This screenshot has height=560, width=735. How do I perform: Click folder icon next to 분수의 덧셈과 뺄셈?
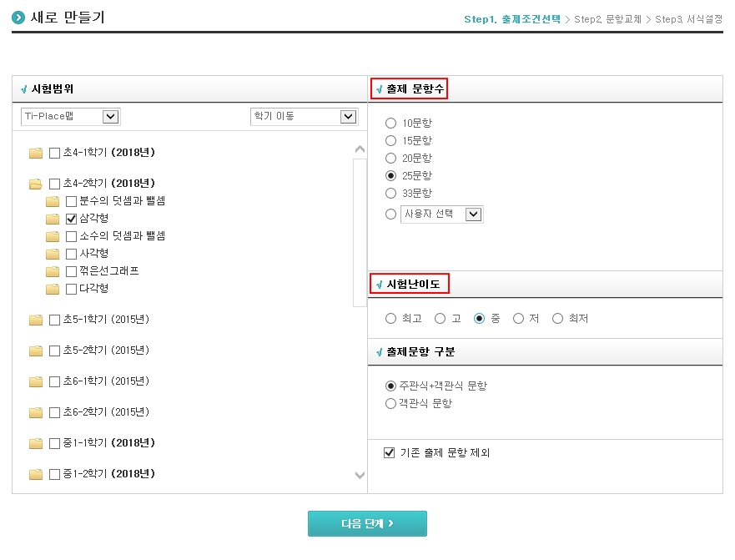(53, 202)
